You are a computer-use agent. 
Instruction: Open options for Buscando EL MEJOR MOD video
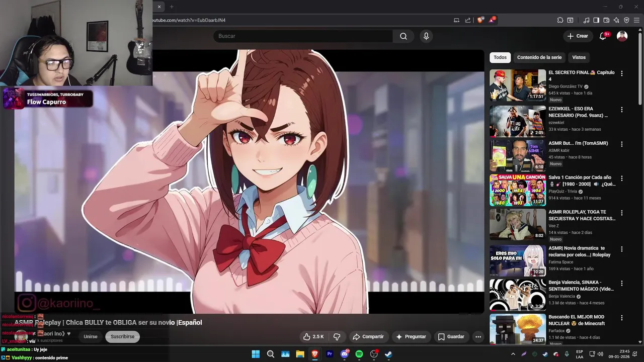pos(622,318)
